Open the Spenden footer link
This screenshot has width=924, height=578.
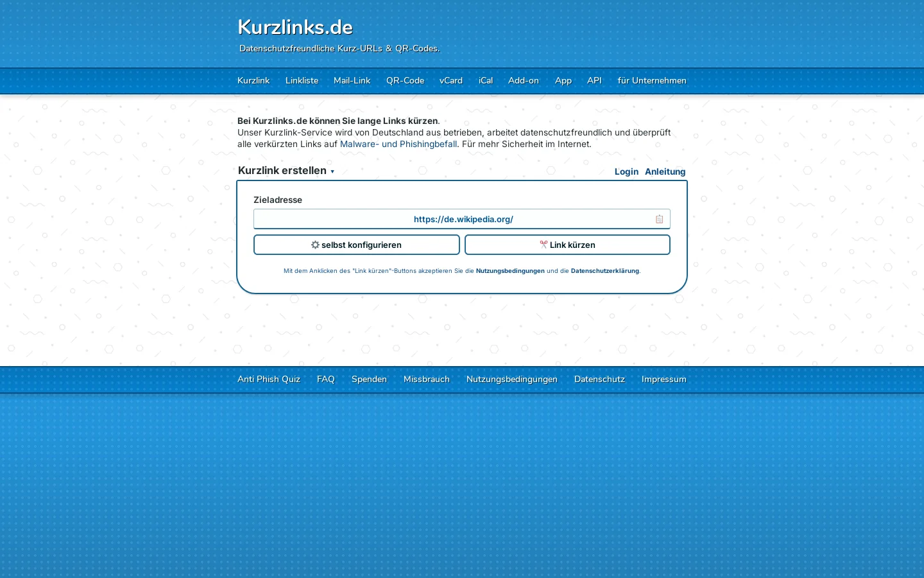pyautogui.click(x=369, y=379)
